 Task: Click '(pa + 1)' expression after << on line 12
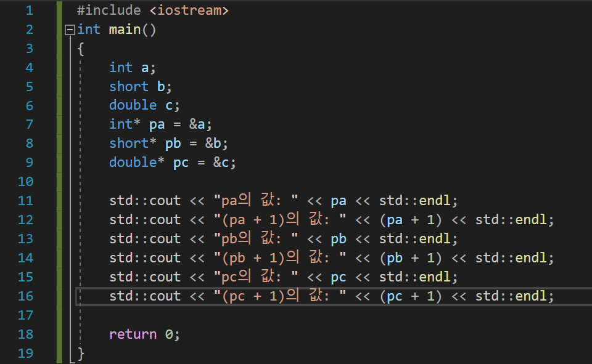(x=411, y=220)
